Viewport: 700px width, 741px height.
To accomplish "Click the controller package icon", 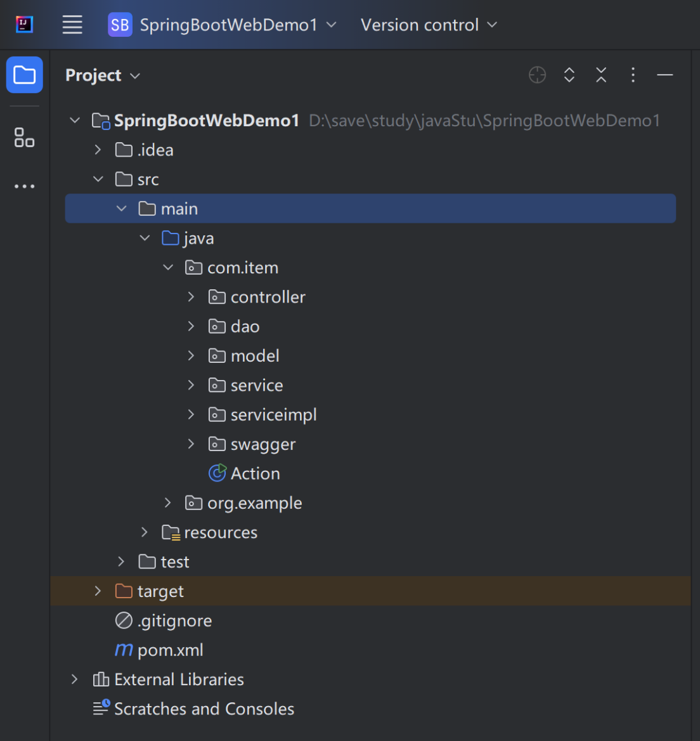I will click(217, 297).
